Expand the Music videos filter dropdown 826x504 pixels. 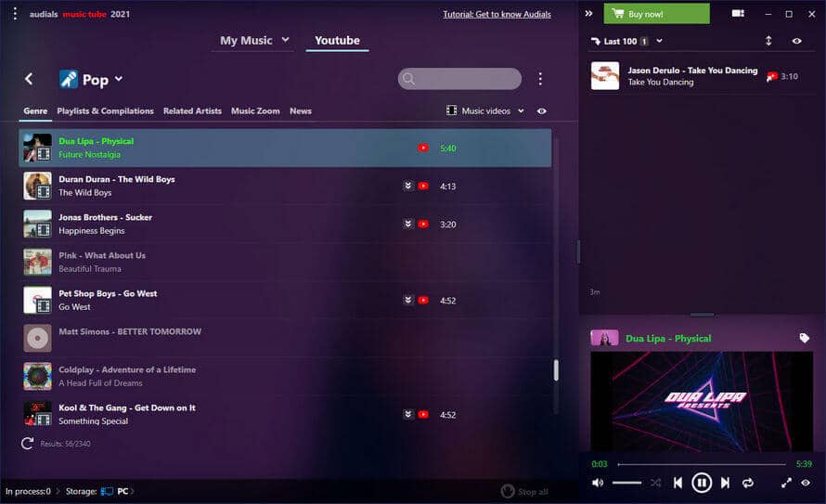coord(521,111)
